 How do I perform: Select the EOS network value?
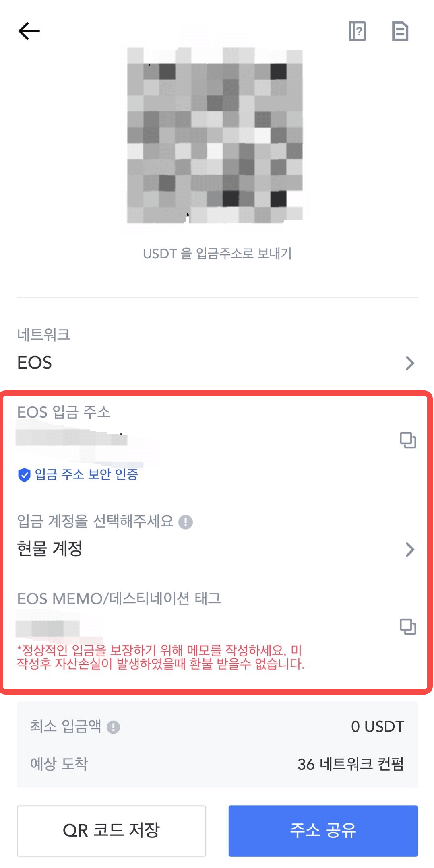[35, 363]
